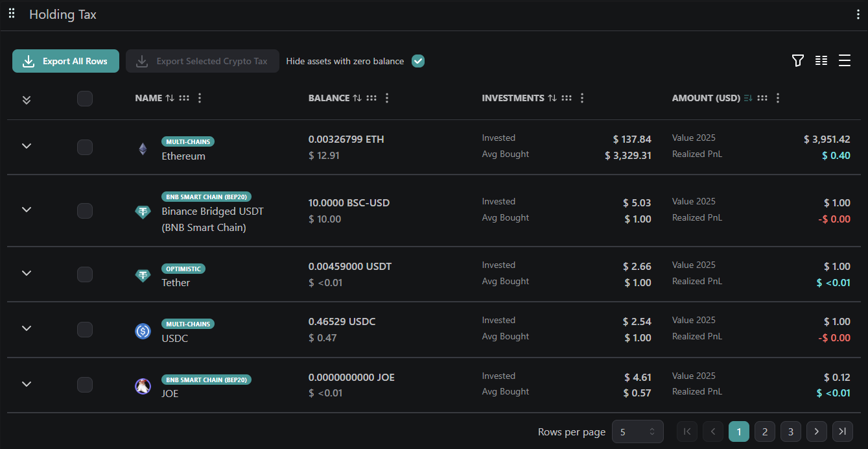Expand the USDC row details
The image size is (868, 449).
coord(26,329)
